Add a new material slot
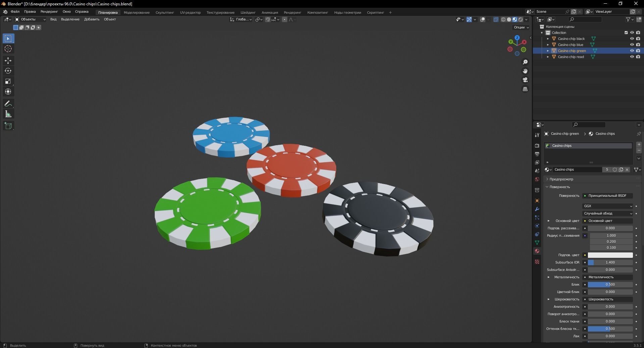 639,144
